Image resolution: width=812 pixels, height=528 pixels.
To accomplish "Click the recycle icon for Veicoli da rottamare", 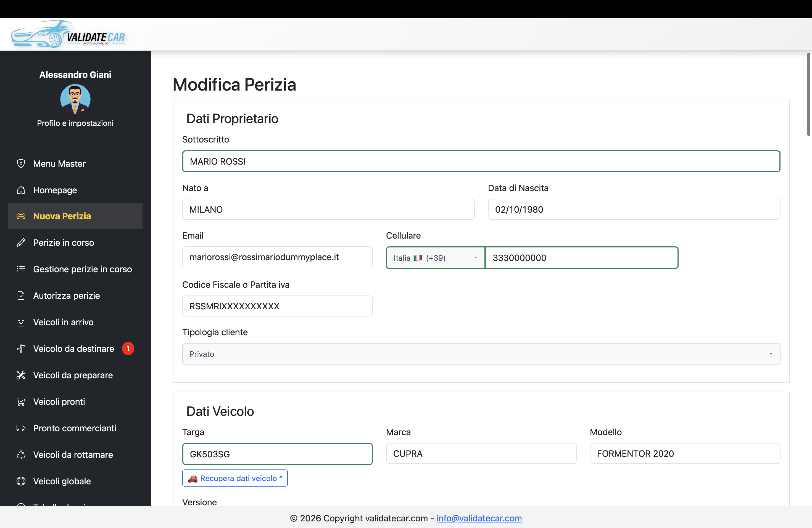I will 21,455.
